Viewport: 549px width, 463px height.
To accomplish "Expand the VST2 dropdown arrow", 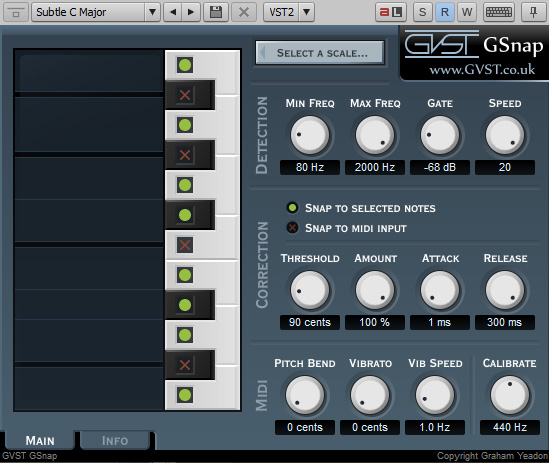I will click(x=306, y=13).
